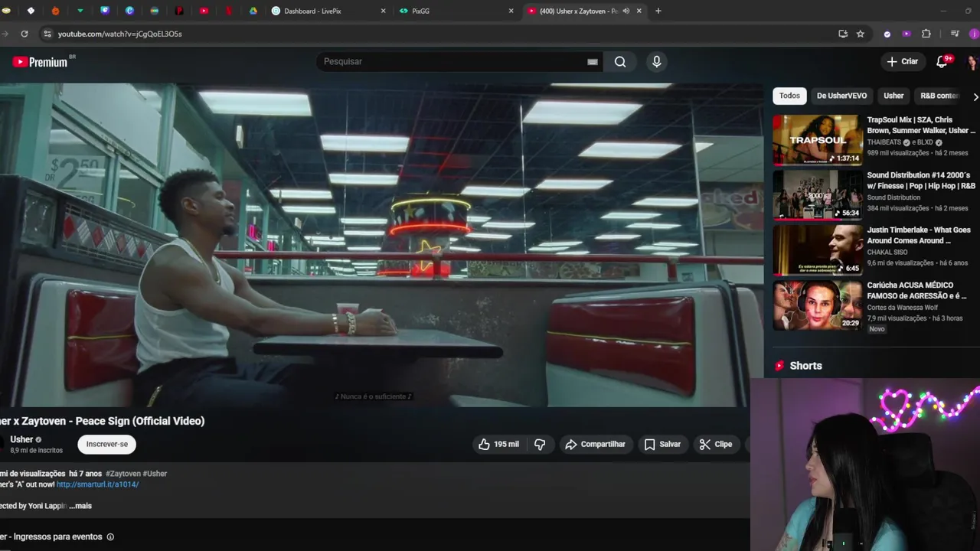Click the search magnifier button
980x551 pixels.
[620, 62]
